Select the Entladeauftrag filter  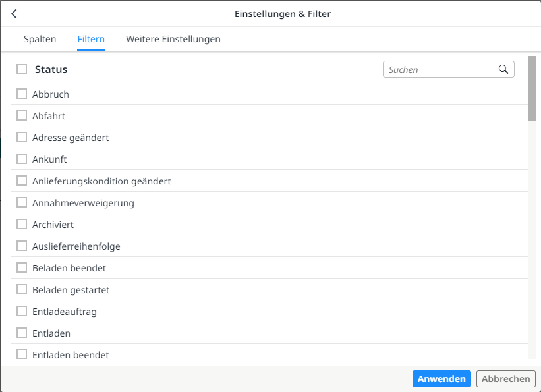21,311
